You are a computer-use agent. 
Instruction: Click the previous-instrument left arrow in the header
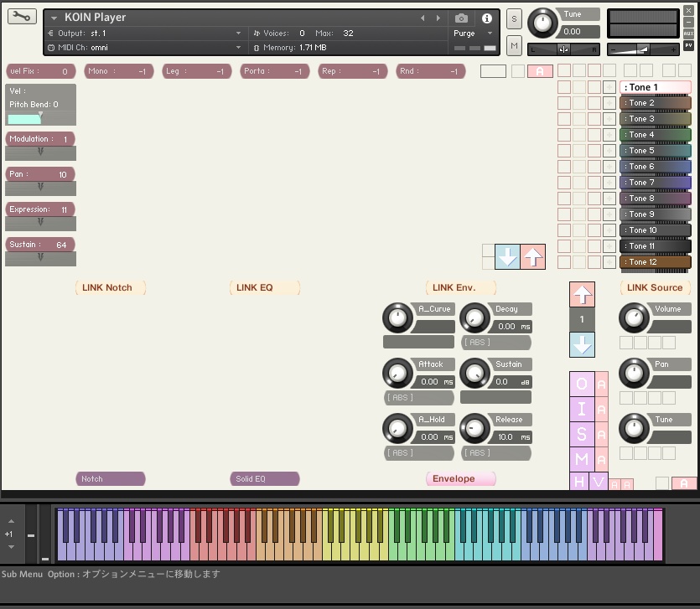pyautogui.click(x=423, y=17)
